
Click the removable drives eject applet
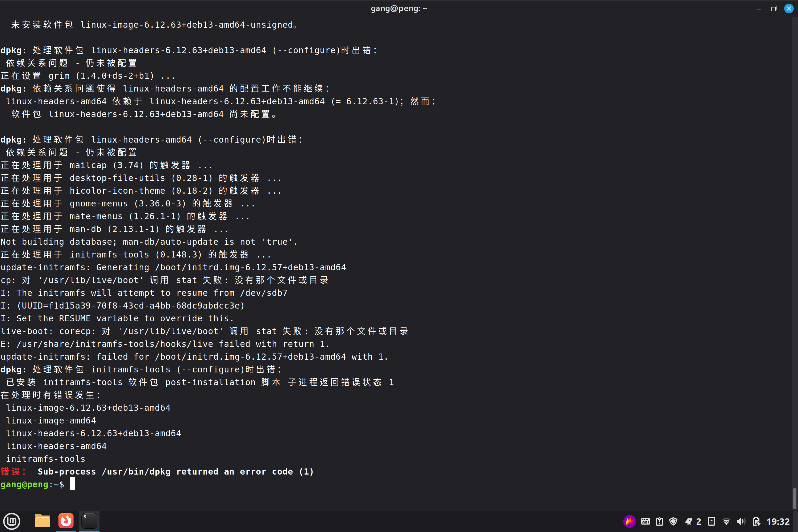(712, 521)
